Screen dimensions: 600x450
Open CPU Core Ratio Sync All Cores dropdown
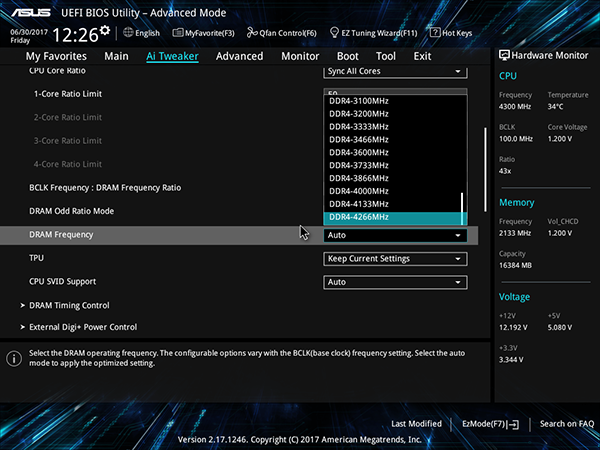(x=395, y=72)
